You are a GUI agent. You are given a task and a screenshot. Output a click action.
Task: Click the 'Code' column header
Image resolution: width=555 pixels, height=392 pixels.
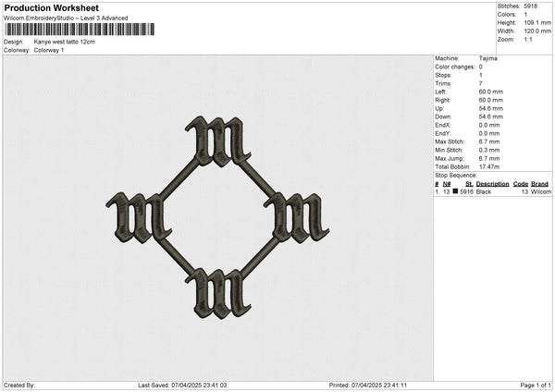click(x=520, y=184)
